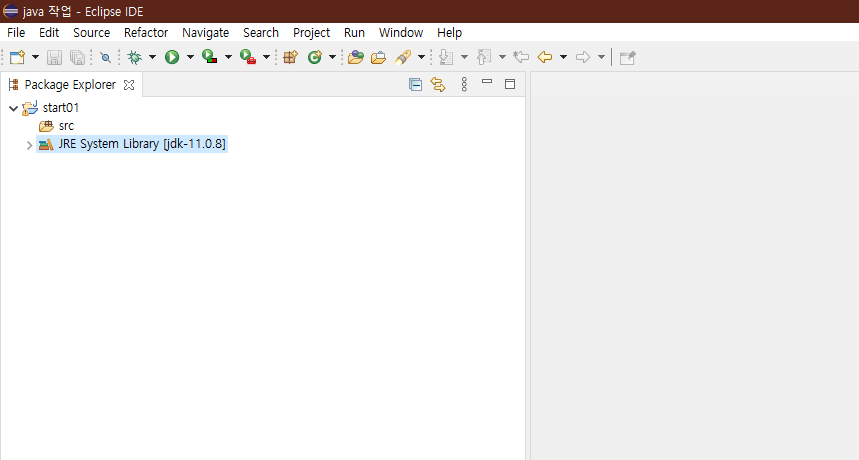This screenshot has width=859, height=460.
Task: Click the Search flashlight icon
Action: 403,57
